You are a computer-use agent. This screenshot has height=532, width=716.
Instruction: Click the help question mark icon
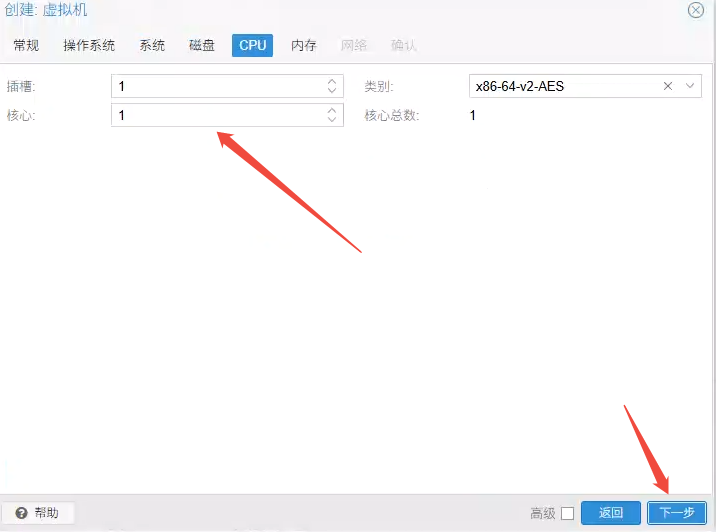[x=21, y=513]
